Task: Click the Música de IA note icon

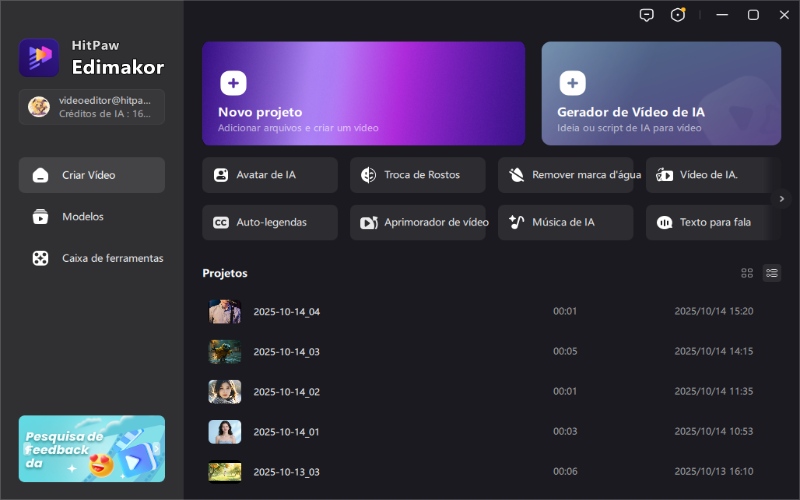Action: (516, 222)
